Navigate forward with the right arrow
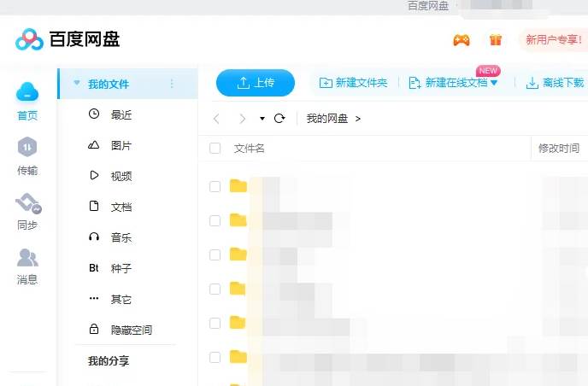This screenshot has height=386, width=588. point(242,119)
